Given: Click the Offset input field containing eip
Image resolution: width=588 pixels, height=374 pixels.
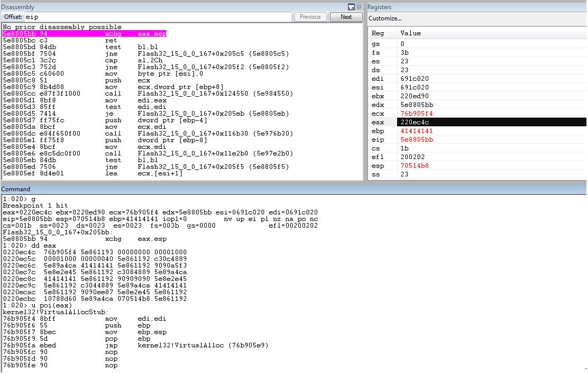Looking at the screenshot, I should coord(158,17).
